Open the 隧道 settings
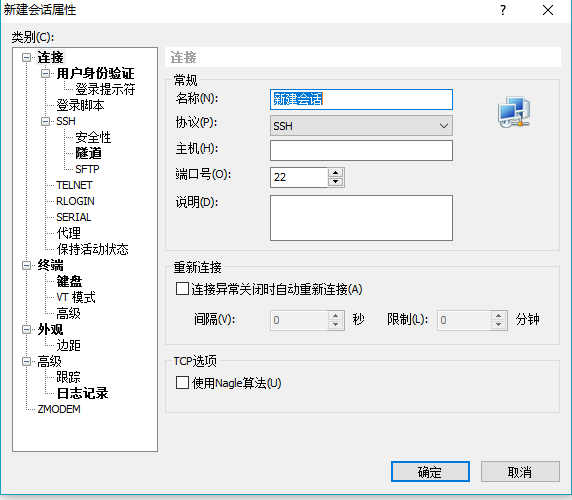The width and height of the screenshot is (572, 500). [x=88, y=153]
